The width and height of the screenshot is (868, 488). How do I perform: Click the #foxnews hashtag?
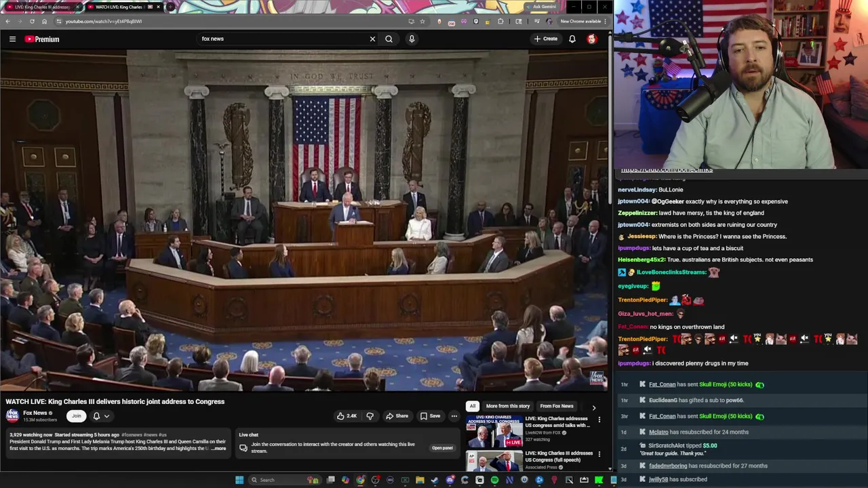132,434
